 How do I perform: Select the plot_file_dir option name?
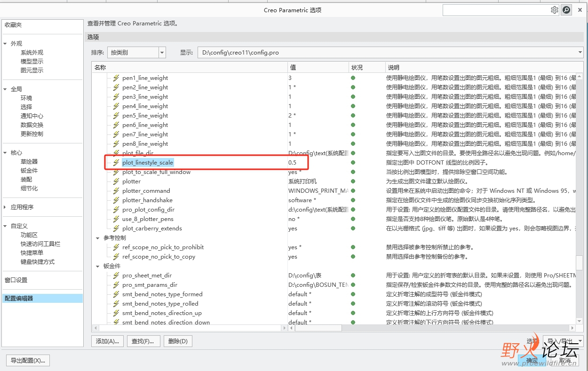pyautogui.click(x=138, y=153)
